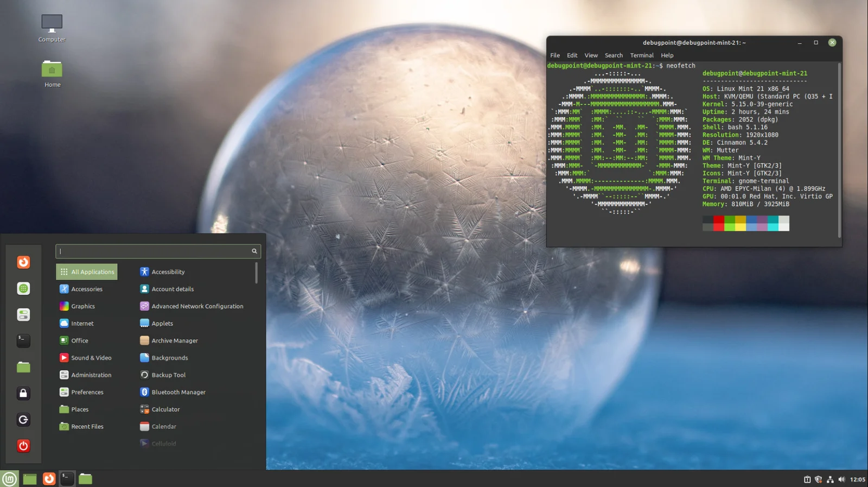Click the Log Out icon in menu
868x487 pixels.
pyautogui.click(x=23, y=420)
